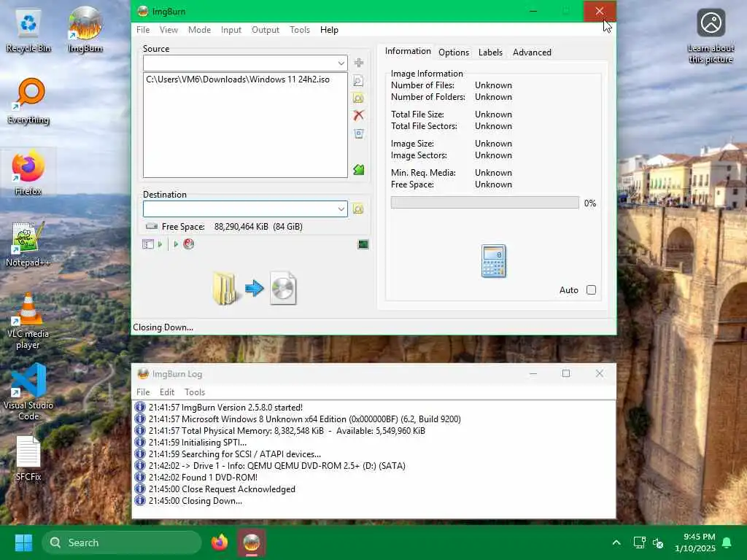Open the Tools menu in ImgBurn main window
The height and width of the screenshot is (560, 747).
tap(300, 29)
